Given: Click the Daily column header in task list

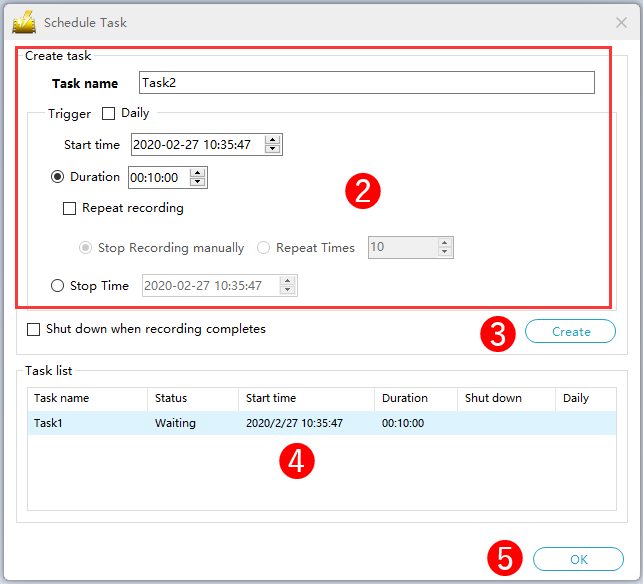Looking at the screenshot, I should pyautogui.click(x=586, y=398).
